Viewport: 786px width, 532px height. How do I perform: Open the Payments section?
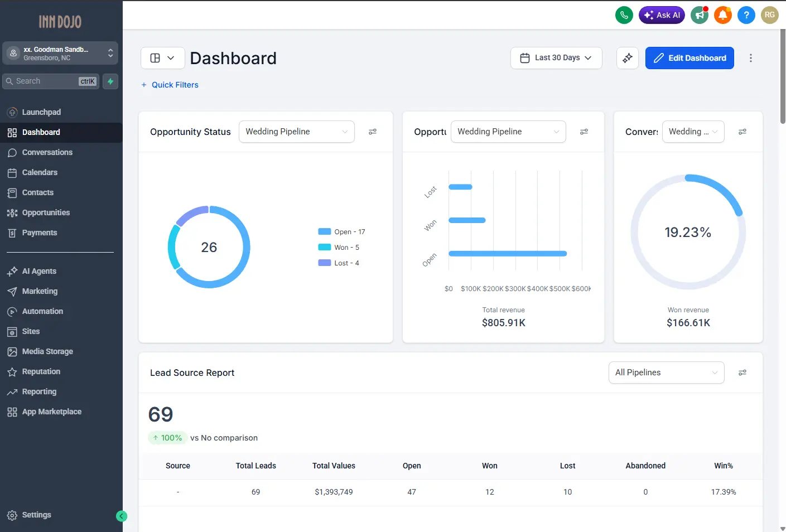tap(39, 233)
